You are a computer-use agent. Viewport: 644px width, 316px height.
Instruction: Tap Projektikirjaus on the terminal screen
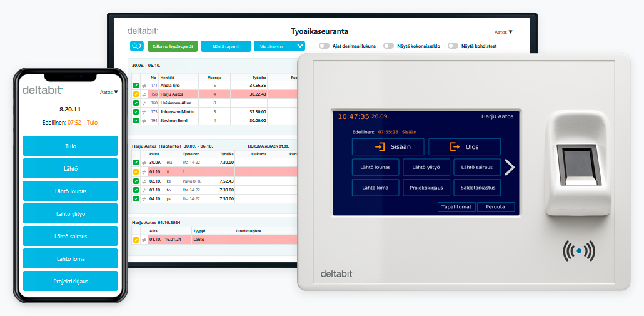(x=427, y=187)
